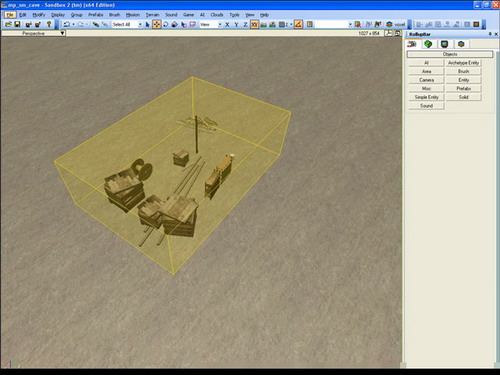The image size is (500, 375).
Task: Select the Move object tool
Action: pos(157,24)
